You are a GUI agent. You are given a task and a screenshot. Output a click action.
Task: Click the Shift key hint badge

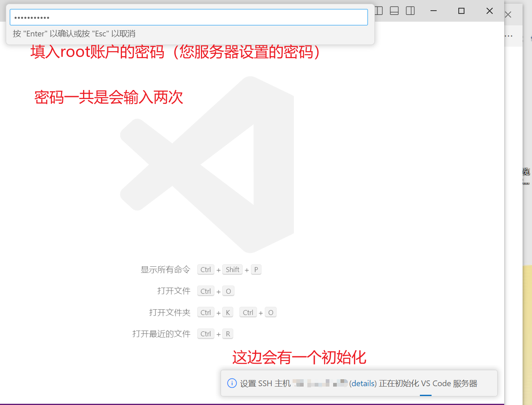[232, 270]
